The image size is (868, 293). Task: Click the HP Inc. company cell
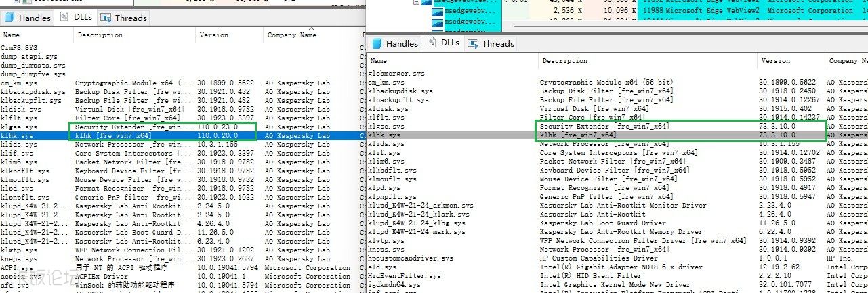click(841, 258)
